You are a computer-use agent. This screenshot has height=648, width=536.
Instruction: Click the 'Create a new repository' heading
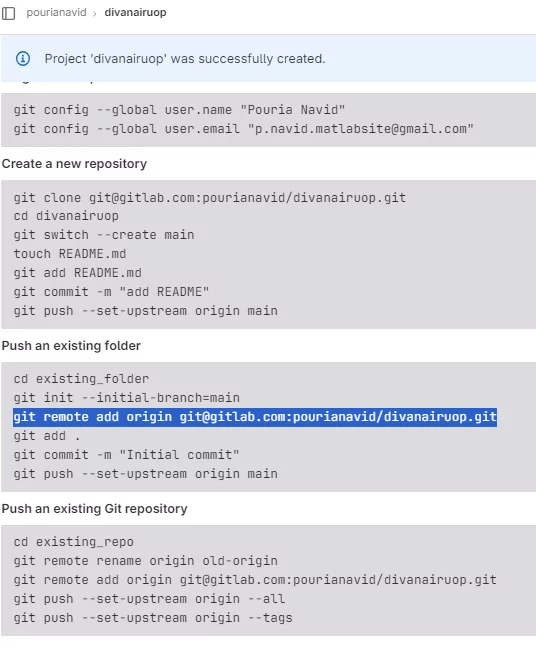tap(74, 164)
